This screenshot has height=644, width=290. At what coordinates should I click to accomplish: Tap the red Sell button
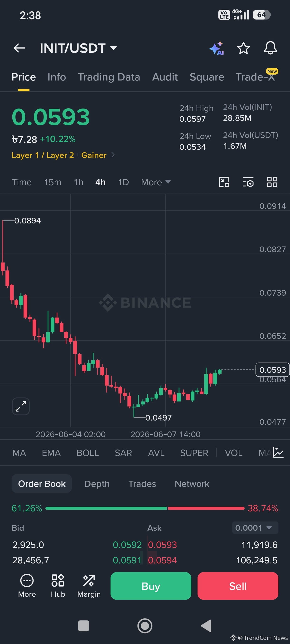238,586
